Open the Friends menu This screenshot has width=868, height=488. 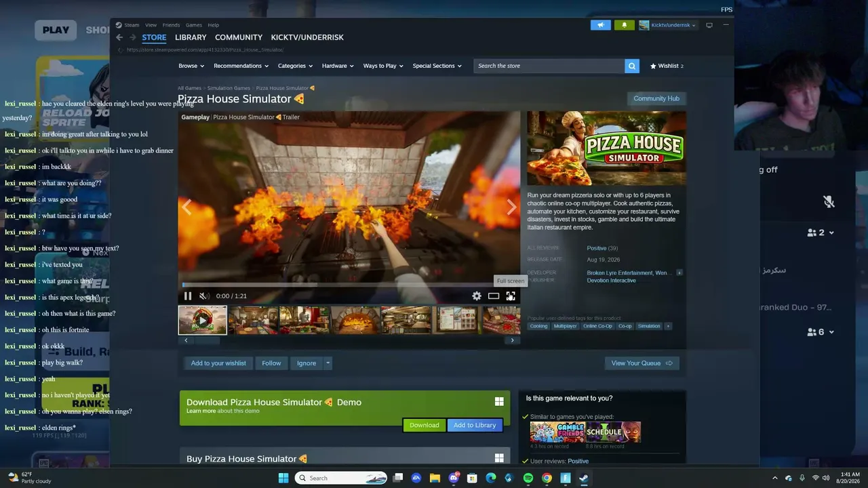[x=171, y=25]
